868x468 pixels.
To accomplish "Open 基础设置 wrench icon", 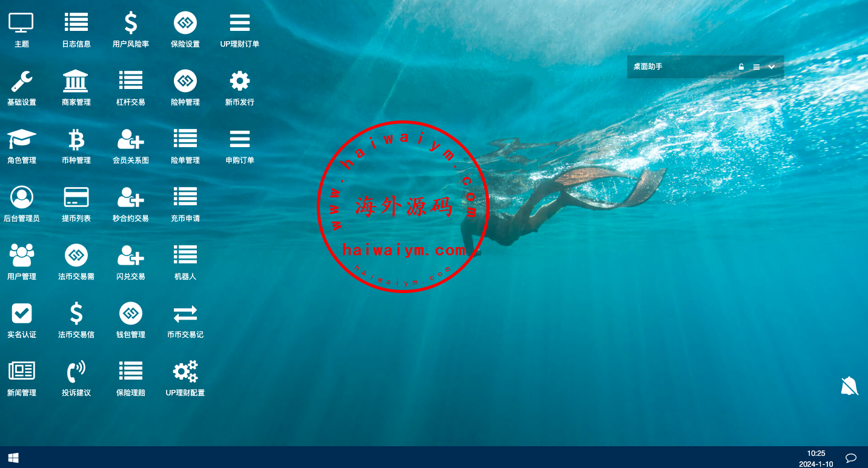I will (21, 82).
